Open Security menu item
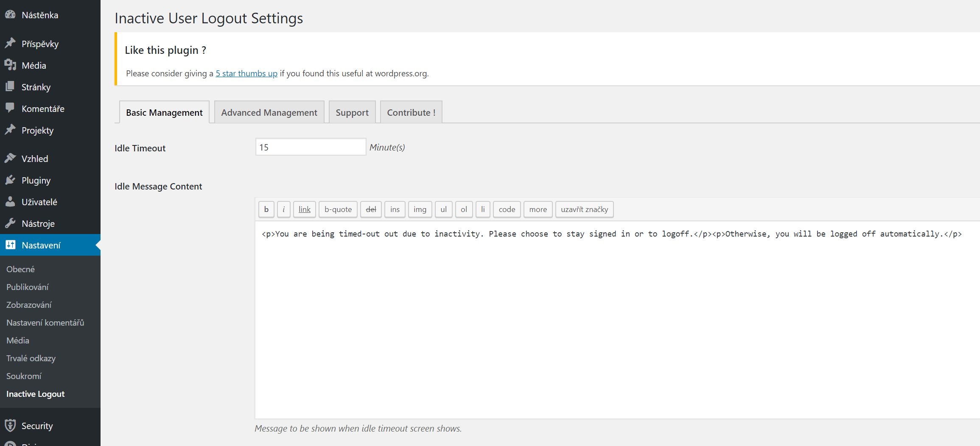The width and height of the screenshot is (980, 446). point(50,426)
